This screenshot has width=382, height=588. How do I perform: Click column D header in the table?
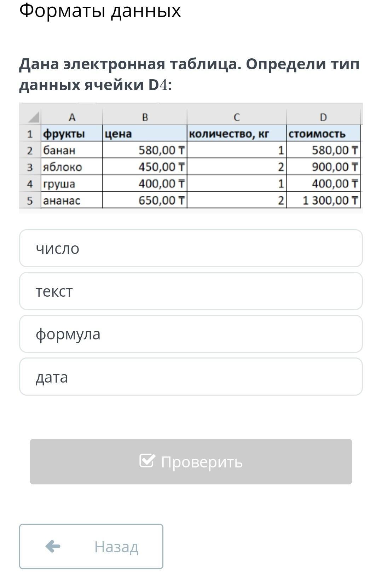(323, 117)
